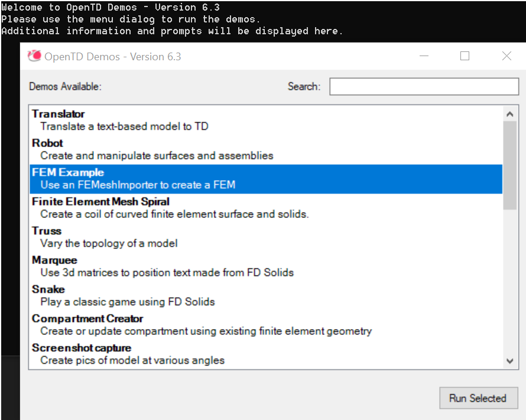The image size is (526, 420).
Task: Click the demo list scroll up arrow
Action: pos(510,114)
